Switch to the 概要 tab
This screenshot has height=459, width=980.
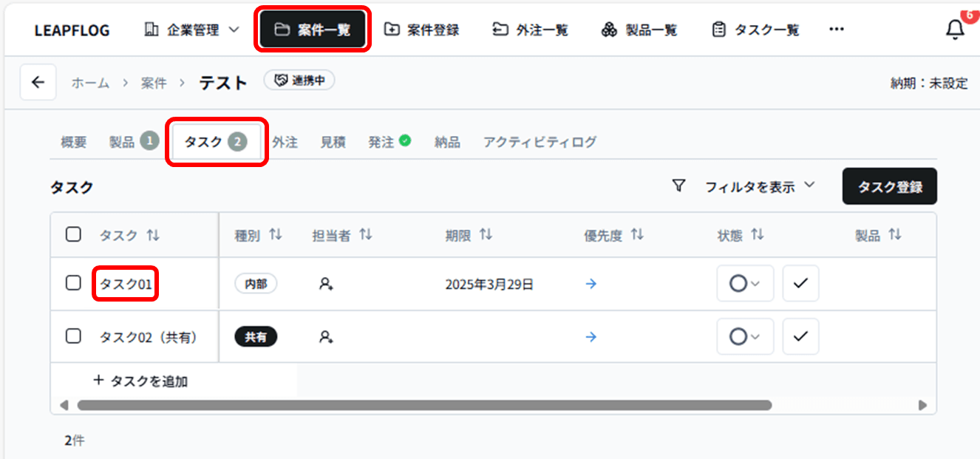[x=72, y=142]
